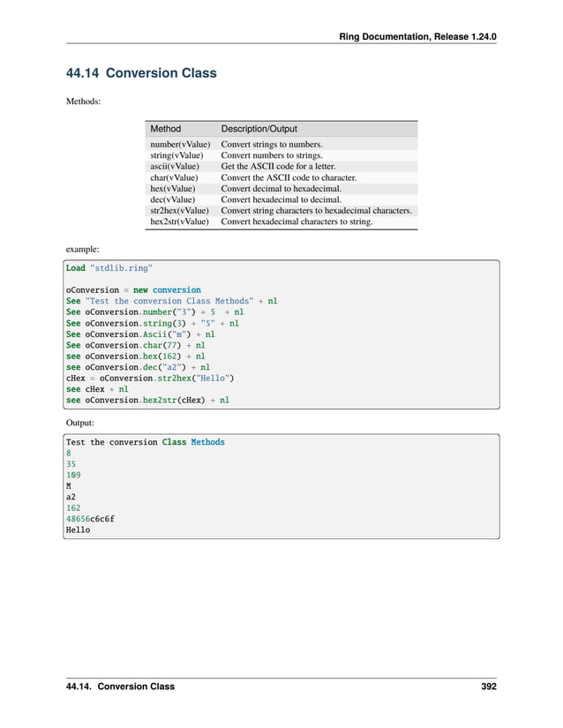Click the "dec(vValue)" table cell
563x728 pixels.
[x=173, y=199]
